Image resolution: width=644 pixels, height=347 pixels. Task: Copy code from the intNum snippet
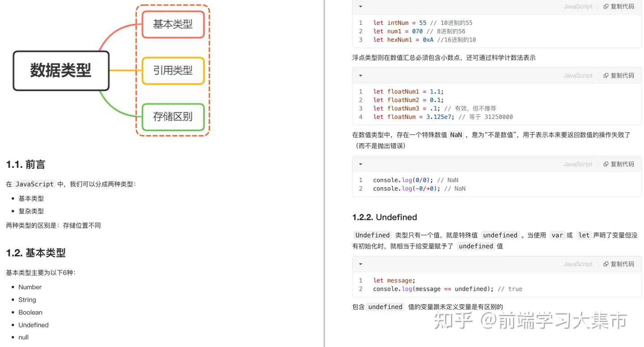(619, 6)
